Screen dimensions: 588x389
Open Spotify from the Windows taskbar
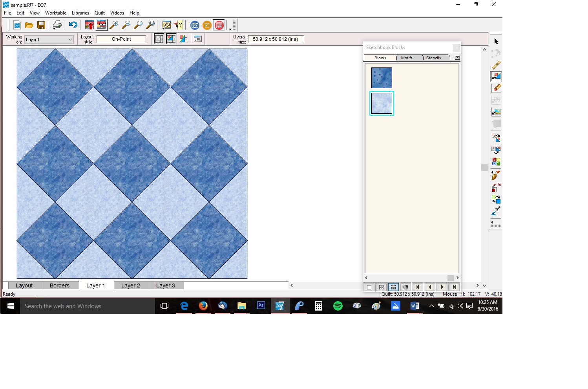tap(338, 306)
